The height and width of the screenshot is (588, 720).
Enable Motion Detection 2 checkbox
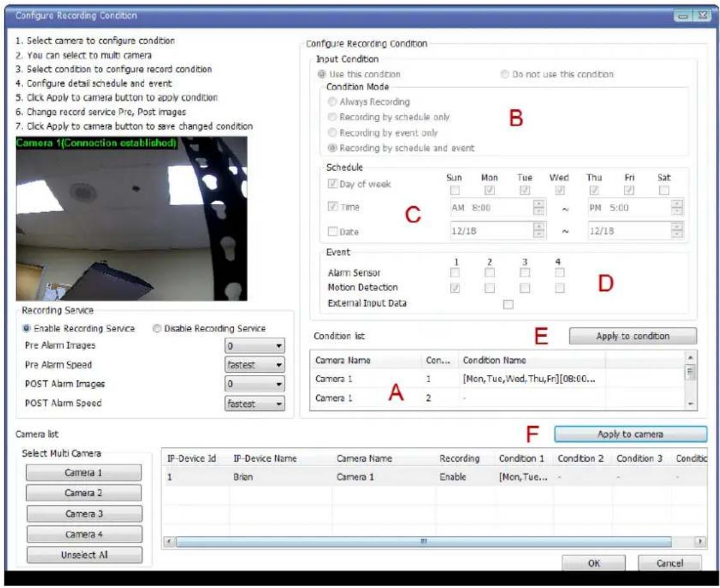[489, 288]
